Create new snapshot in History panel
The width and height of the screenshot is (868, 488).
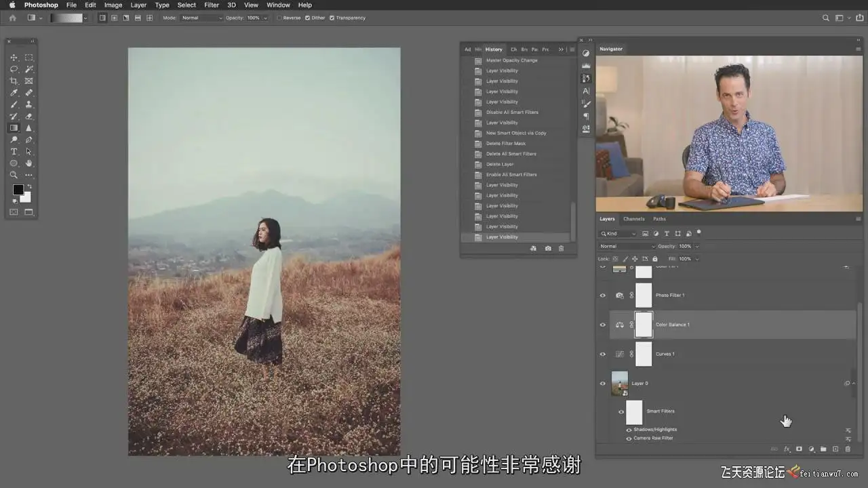pyautogui.click(x=548, y=249)
